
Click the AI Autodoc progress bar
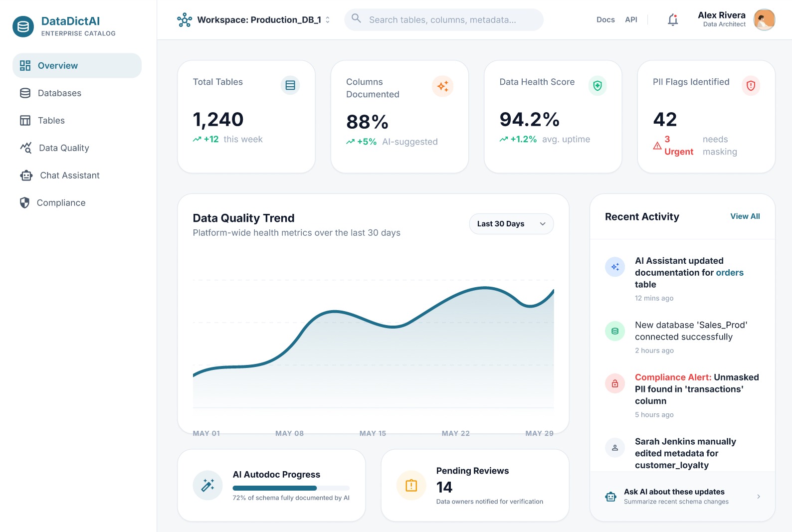[x=291, y=488]
